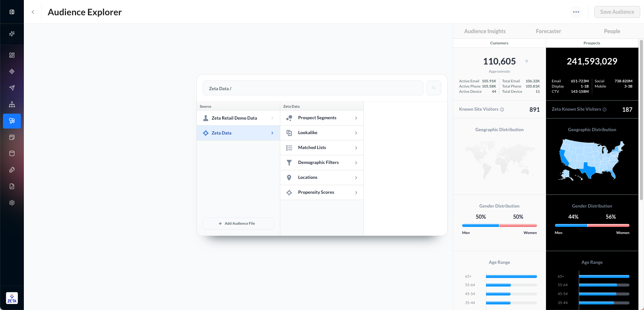The height and width of the screenshot is (310, 644).
Task: Click the settings gear icon in sidebar
Action: [x=12, y=203]
